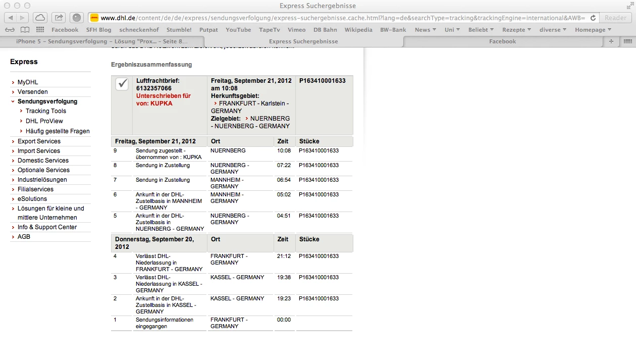Show bookmarks with the book icon

[25, 30]
